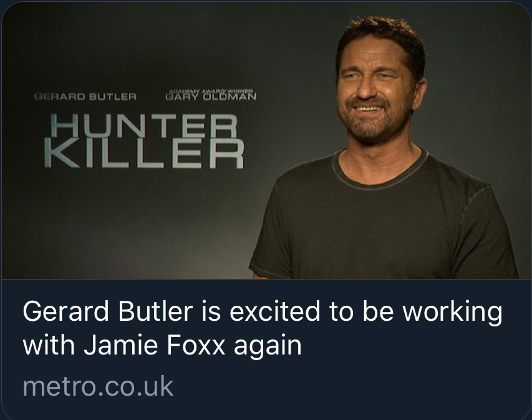
Task: Click the metro.co.uk domain link
Action: click(x=98, y=386)
